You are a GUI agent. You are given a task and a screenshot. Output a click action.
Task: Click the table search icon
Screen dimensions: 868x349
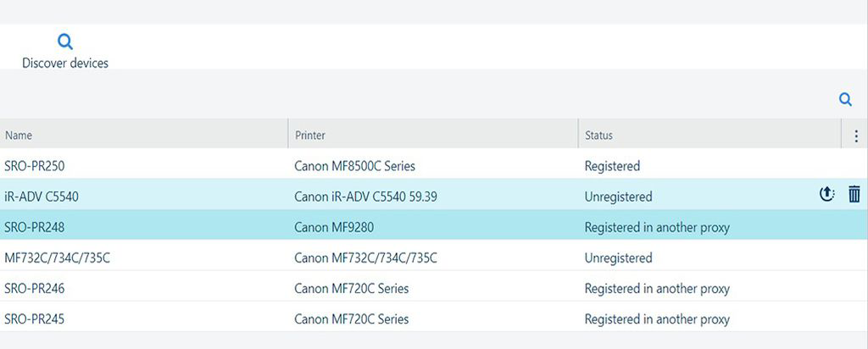[845, 100]
